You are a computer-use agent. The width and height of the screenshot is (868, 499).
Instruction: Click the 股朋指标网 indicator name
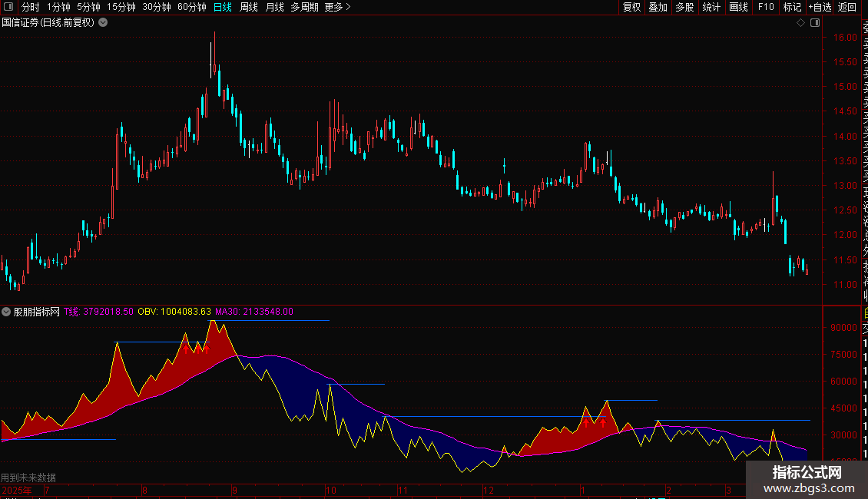coord(37,312)
